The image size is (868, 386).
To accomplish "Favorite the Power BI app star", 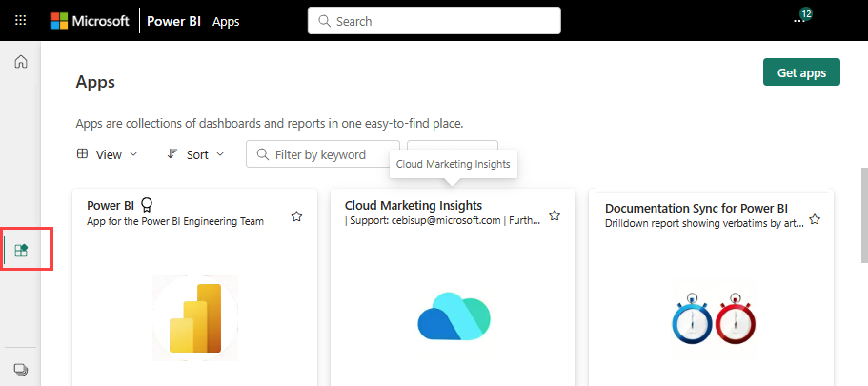I will point(296,216).
